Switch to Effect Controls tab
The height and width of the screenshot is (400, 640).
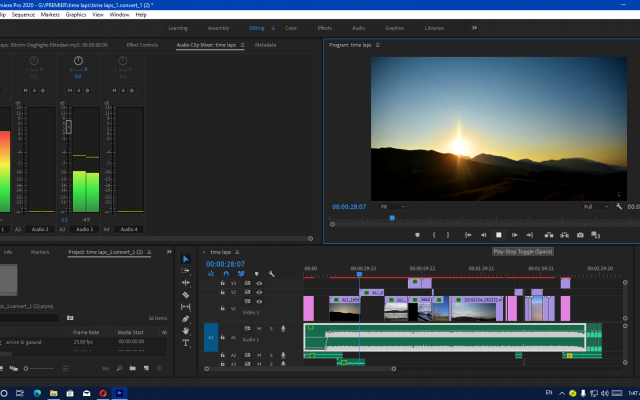coord(142,45)
